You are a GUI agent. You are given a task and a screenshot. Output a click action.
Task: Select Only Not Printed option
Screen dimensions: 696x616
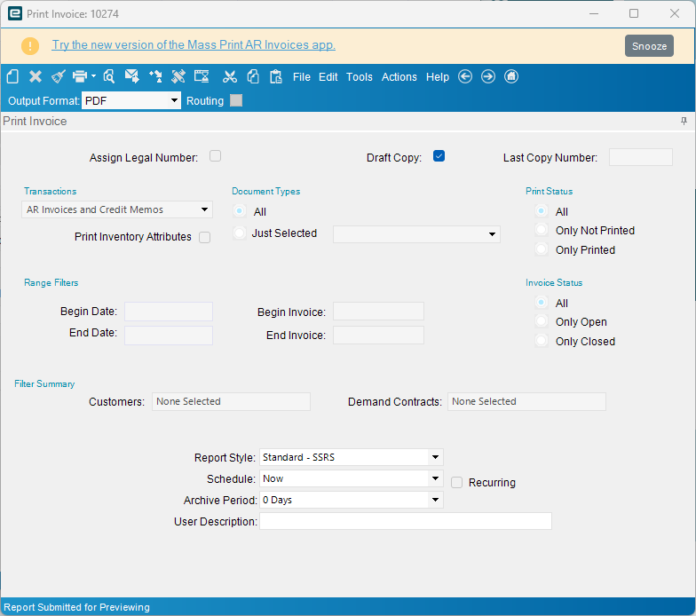coord(542,230)
